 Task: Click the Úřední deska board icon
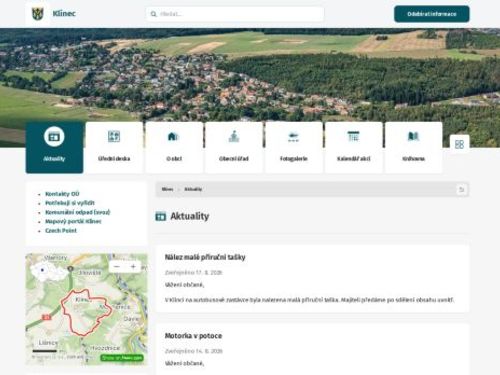(x=114, y=136)
